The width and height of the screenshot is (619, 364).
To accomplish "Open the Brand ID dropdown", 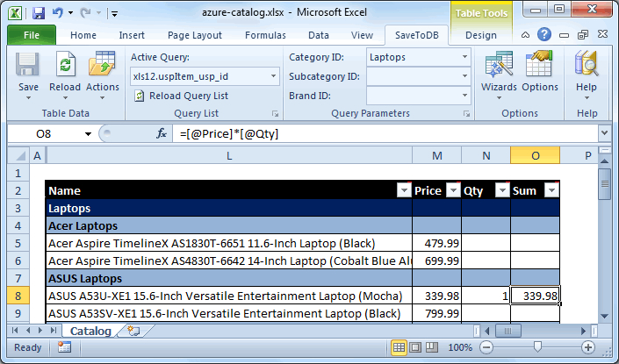I will tap(464, 96).
